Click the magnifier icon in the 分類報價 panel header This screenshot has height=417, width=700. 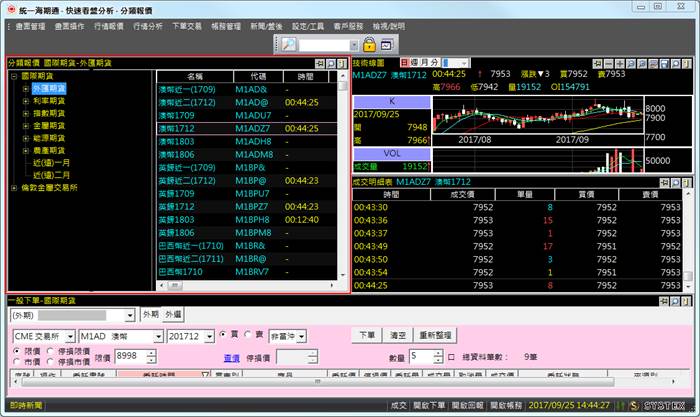tap(331, 64)
